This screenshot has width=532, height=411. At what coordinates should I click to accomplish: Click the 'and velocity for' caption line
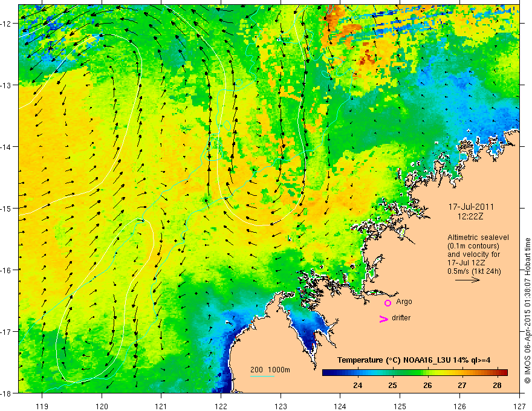(473, 254)
